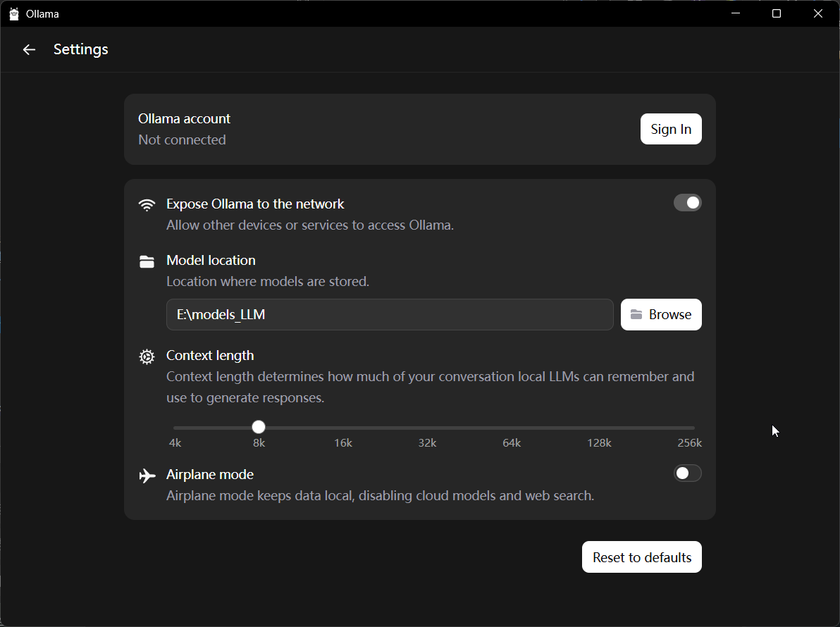This screenshot has width=840, height=627.
Task: Set context length slider to 16k
Action: [x=343, y=428]
